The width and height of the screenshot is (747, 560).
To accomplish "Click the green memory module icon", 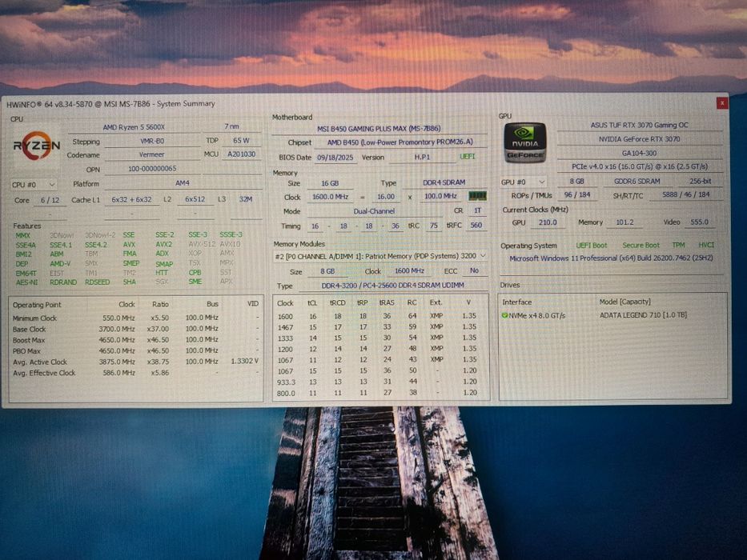I will (x=477, y=196).
